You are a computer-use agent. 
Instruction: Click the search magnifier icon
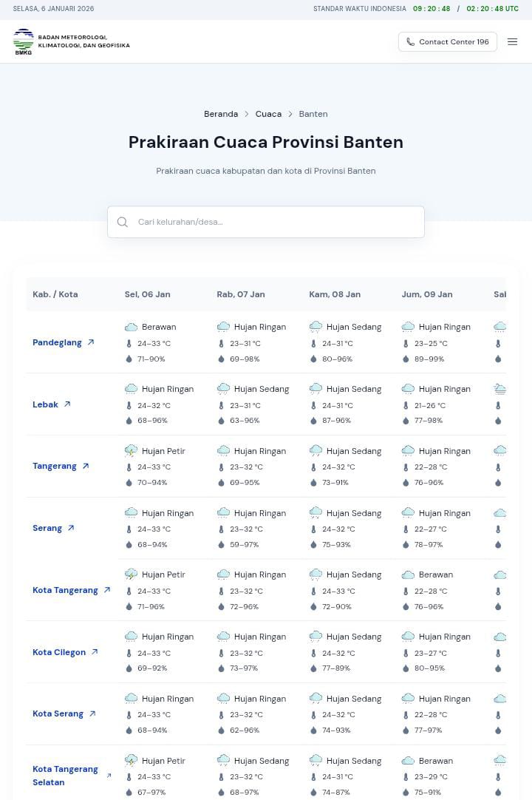coord(123,222)
